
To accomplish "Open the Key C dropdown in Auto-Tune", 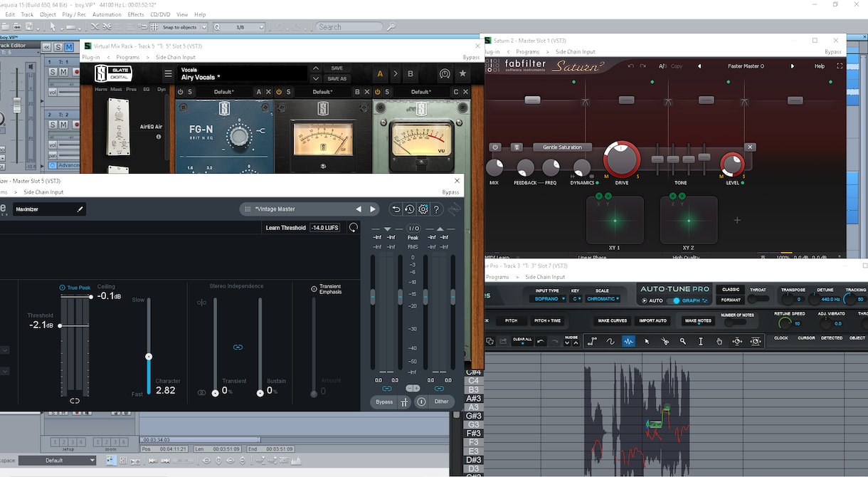I will [577, 299].
